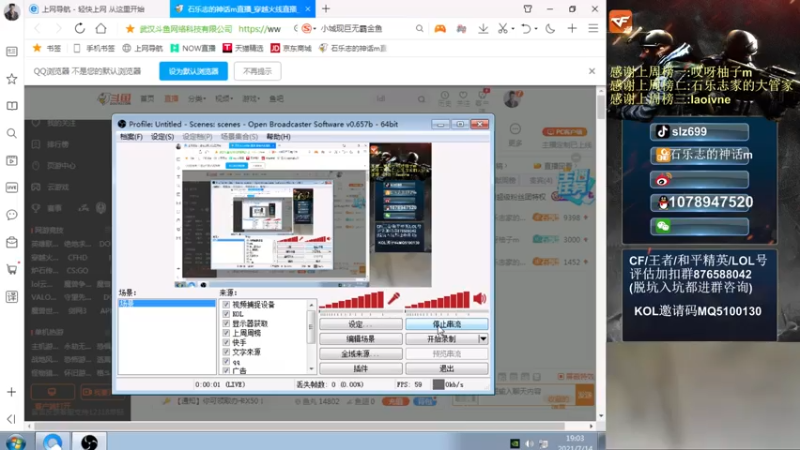Click the scissors screenshot tool icon

point(503,29)
